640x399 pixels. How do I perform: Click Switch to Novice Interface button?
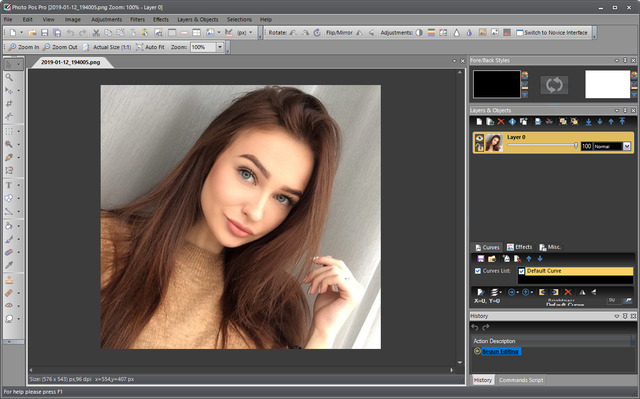point(552,33)
